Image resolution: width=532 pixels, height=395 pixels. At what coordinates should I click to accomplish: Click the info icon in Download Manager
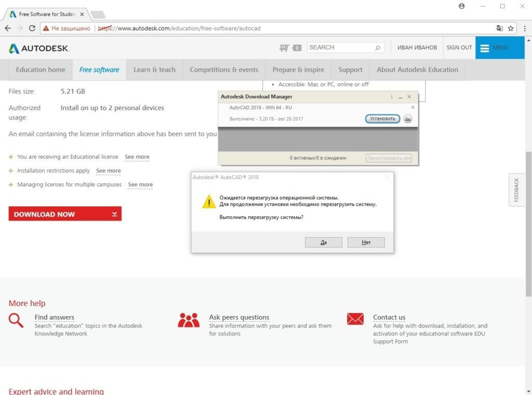pos(392,97)
